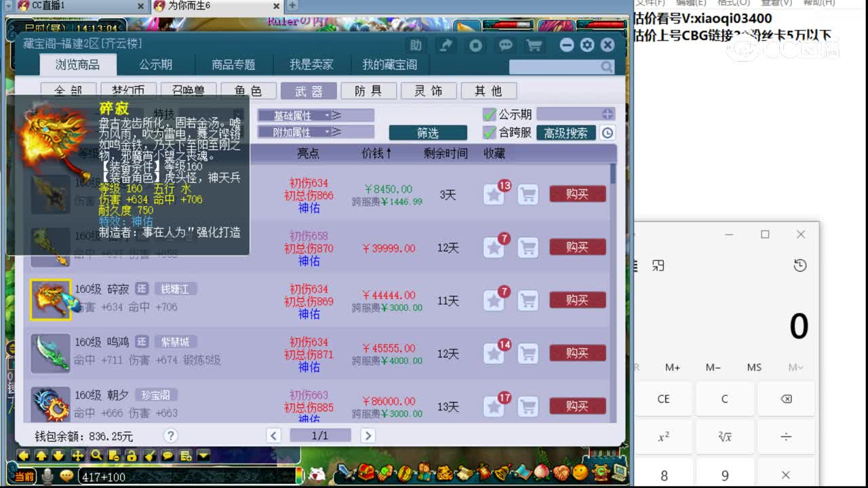Viewport: 868px width, 488px height.
Task: Click 购买 for the 碎寂 ¥44444.00 item
Action: coord(577,300)
